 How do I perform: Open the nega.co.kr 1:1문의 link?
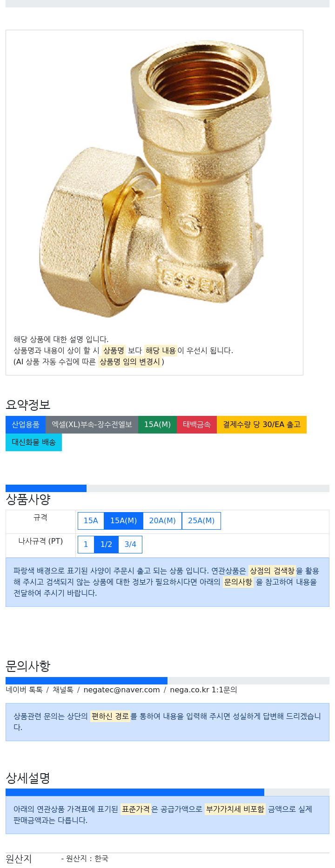tap(203, 690)
